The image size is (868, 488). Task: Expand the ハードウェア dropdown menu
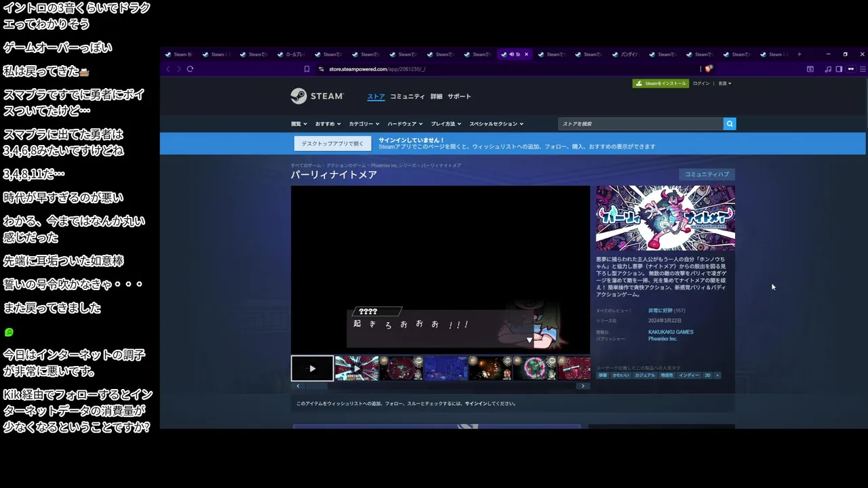405,124
